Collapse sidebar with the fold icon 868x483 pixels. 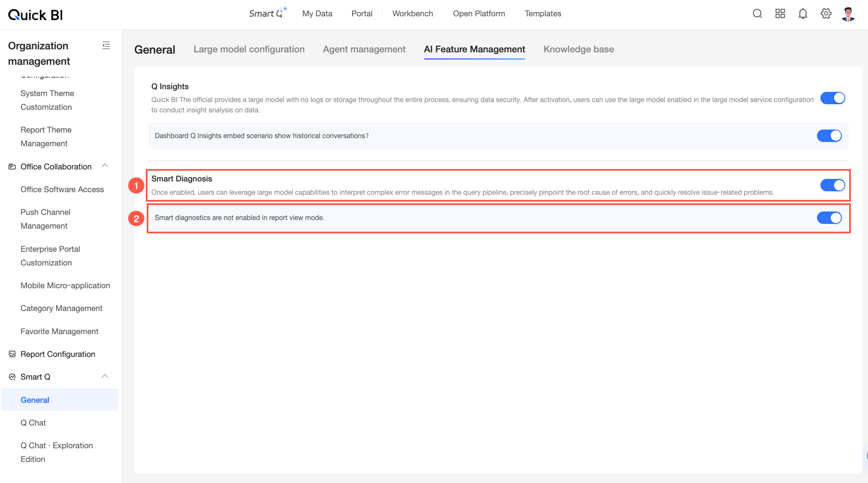click(106, 45)
